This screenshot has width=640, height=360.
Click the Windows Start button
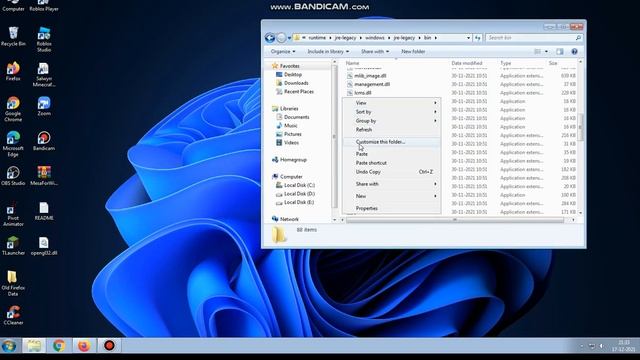click(x=9, y=346)
